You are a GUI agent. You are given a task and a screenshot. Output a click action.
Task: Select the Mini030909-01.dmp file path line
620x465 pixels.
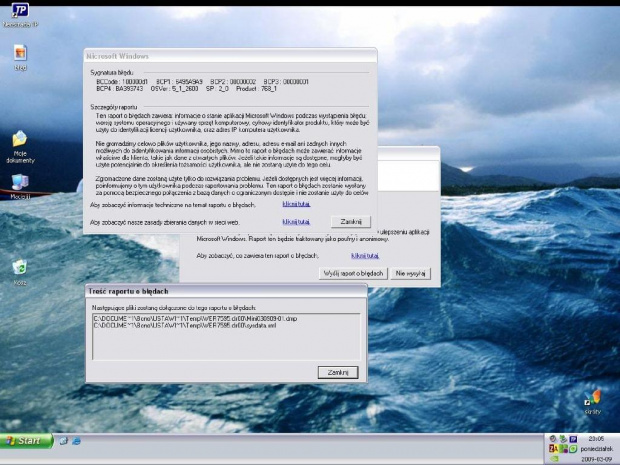195,318
